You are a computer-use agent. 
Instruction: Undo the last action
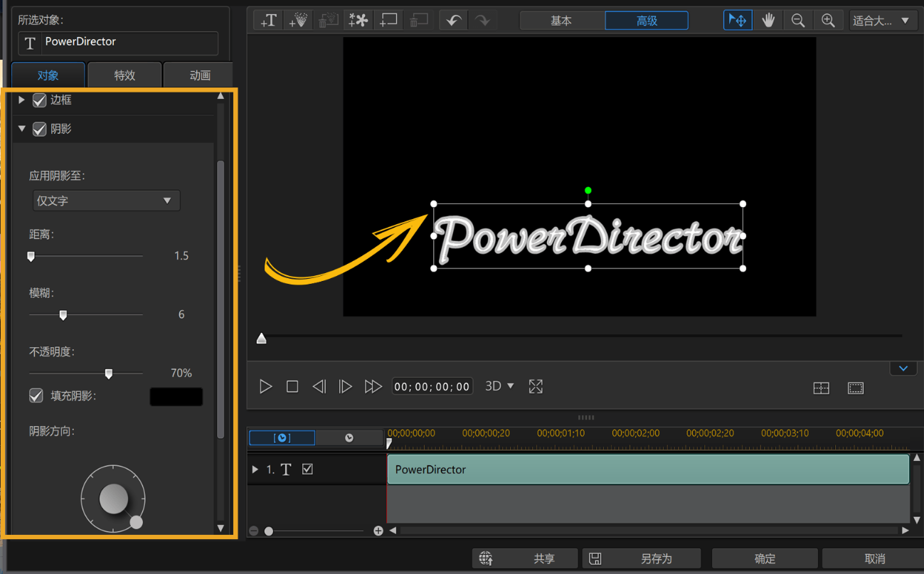coord(453,21)
